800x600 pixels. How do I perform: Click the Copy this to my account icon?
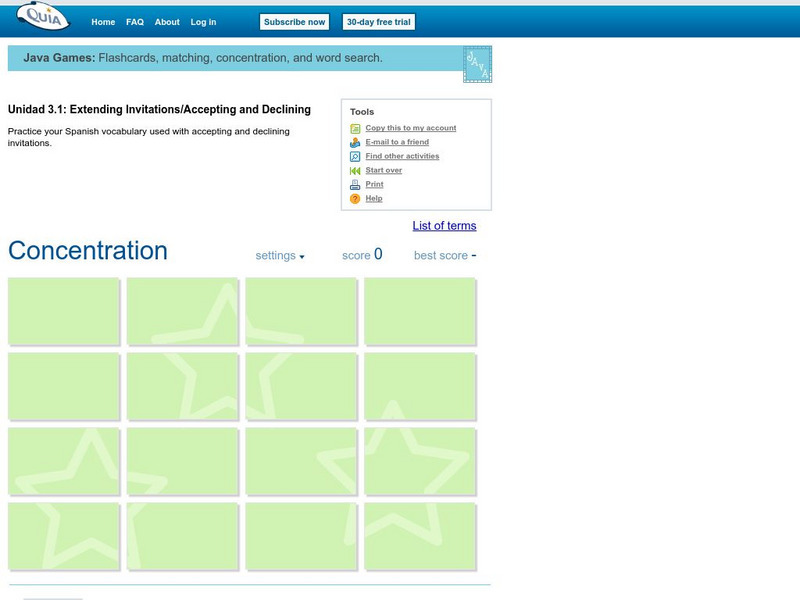pos(354,128)
